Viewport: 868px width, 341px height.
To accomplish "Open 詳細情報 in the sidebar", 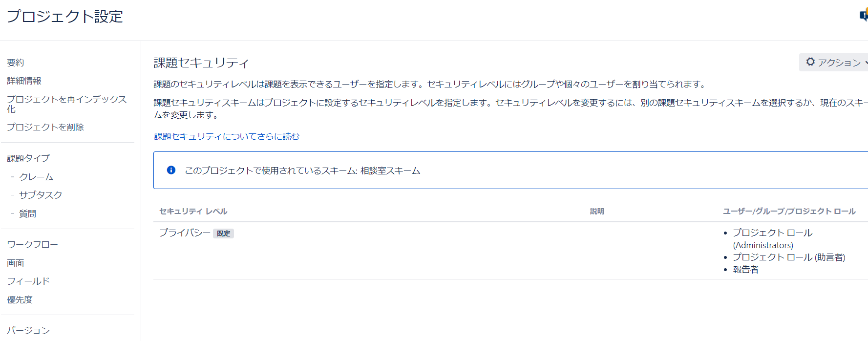I will click(x=24, y=81).
